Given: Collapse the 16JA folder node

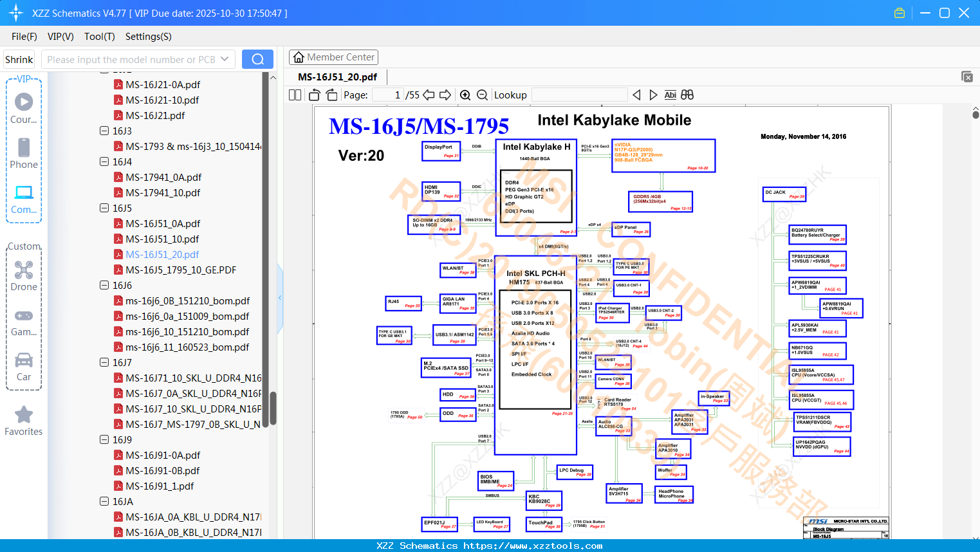Looking at the screenshot, I should [104, 501].
